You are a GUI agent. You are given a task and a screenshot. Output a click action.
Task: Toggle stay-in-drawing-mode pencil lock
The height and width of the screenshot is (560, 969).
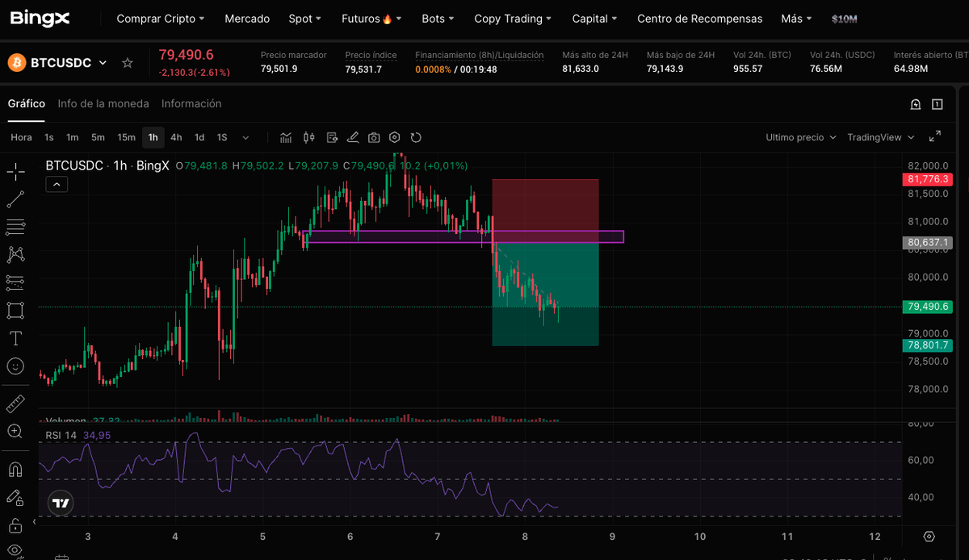[x=15, y=497]
